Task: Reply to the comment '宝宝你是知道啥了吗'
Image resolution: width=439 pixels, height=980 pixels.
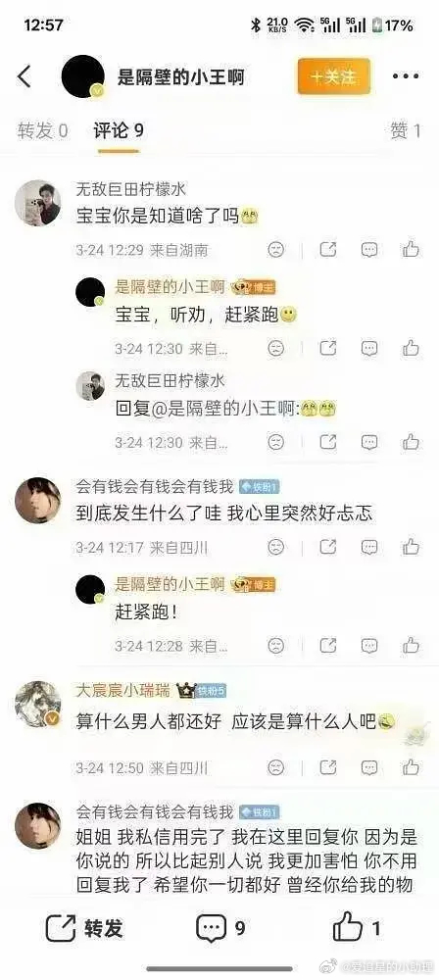Action: tap(369, 250)
